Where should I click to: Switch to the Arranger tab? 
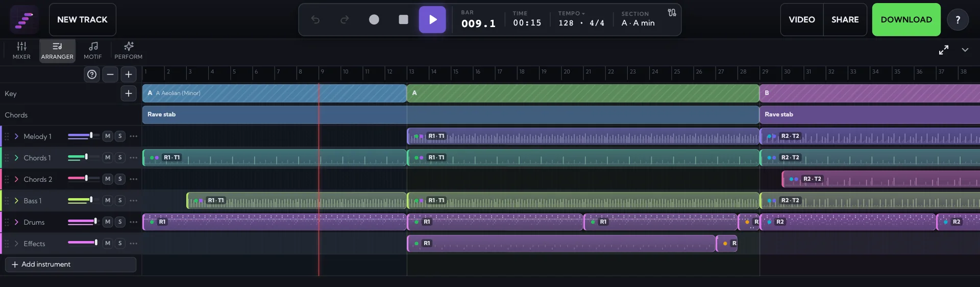57,51
